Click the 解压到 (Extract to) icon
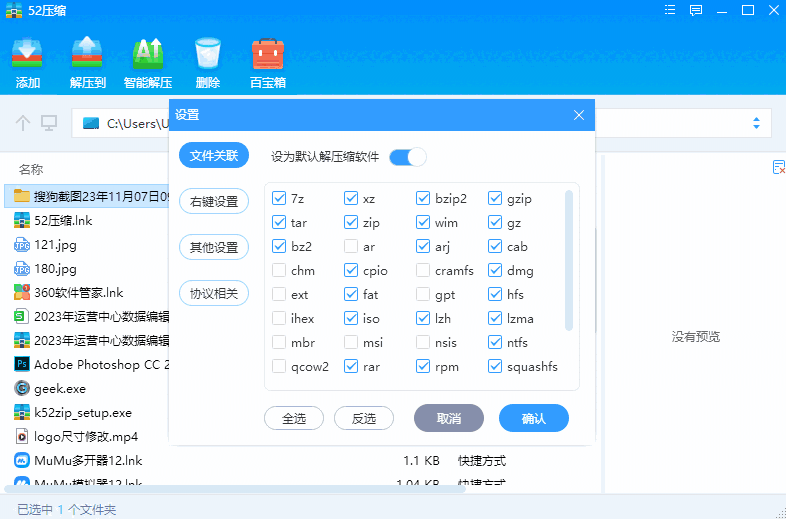The height and width of the screenshot is (519, 786). [x=87, y=53]
